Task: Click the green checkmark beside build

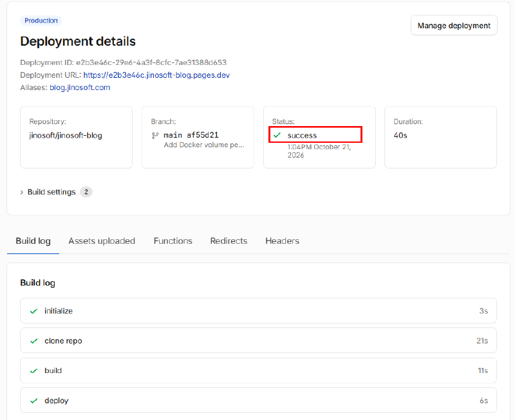Action: (34, 370)
